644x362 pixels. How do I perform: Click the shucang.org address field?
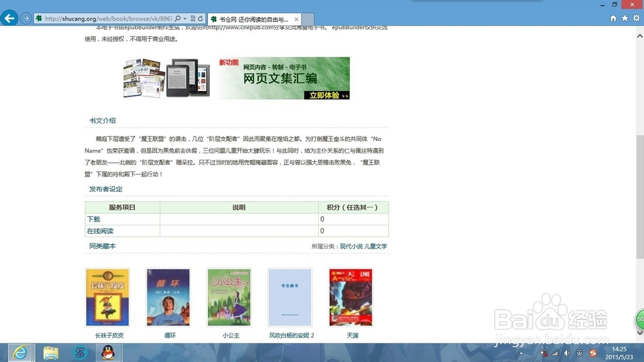click(x=108, y=19)
